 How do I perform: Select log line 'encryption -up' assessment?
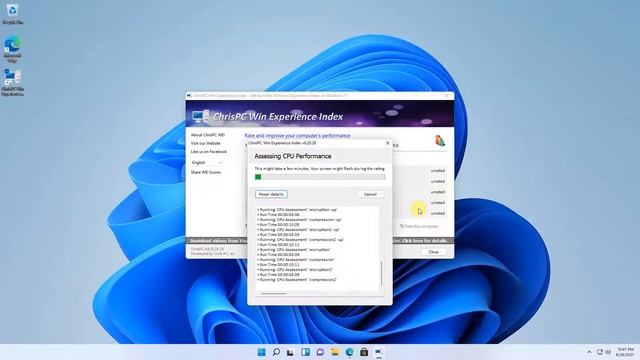click(298, 209)
